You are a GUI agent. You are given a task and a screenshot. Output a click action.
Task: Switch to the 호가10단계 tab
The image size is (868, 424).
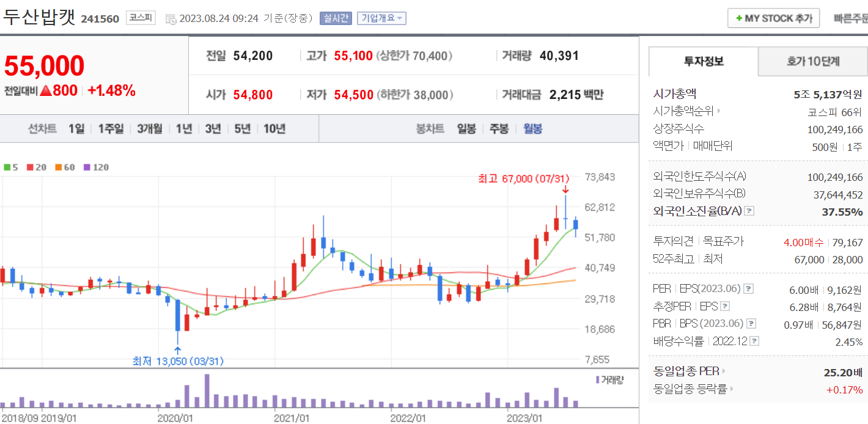click(x=813, y=61)
